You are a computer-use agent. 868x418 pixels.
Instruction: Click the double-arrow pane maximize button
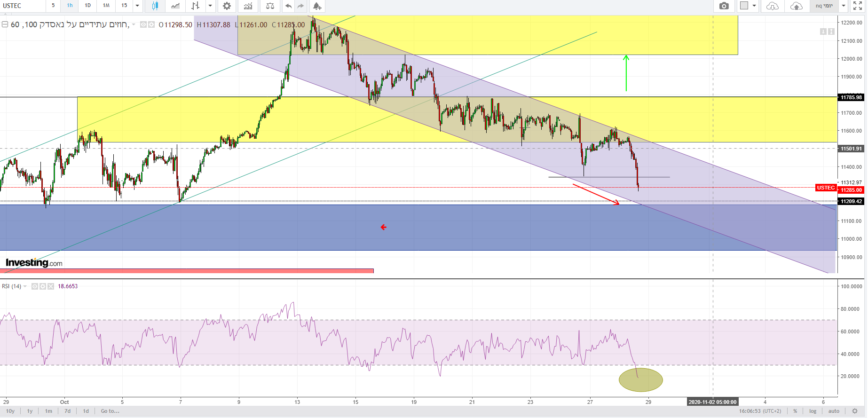click(x=831, y=32)
